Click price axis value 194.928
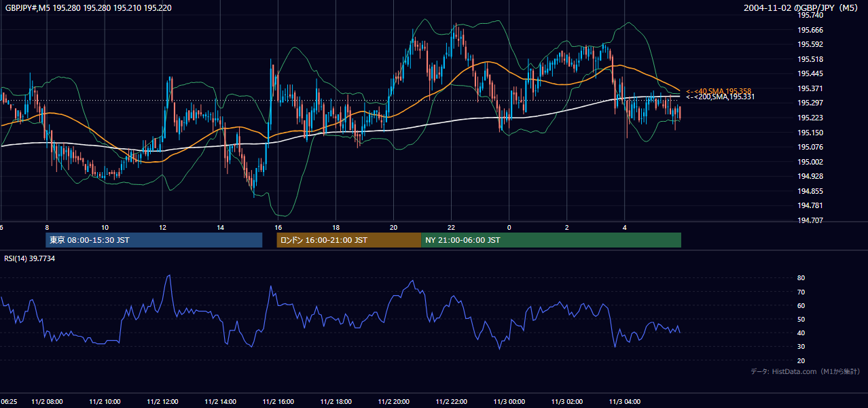This screenshot has height=408, width=868. tap(810, 176)
